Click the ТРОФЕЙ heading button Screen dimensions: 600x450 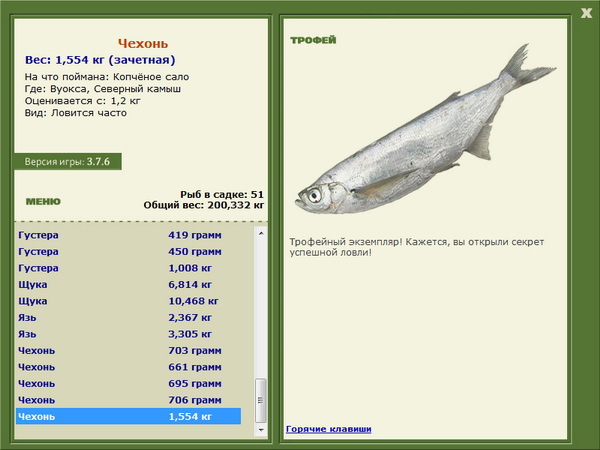coord(313,40)
